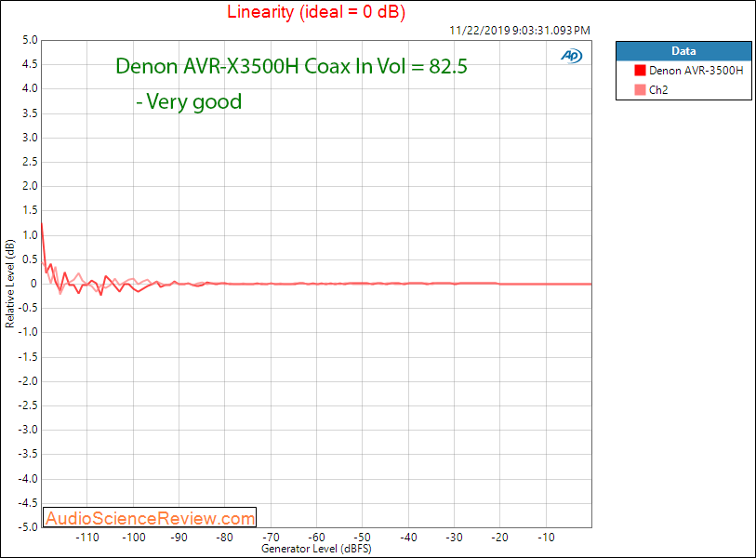Click the Relative Level (dB) axis title
The width and height of the screenshot is (756, 558).
pyautogui.click(x=9, y=284)
